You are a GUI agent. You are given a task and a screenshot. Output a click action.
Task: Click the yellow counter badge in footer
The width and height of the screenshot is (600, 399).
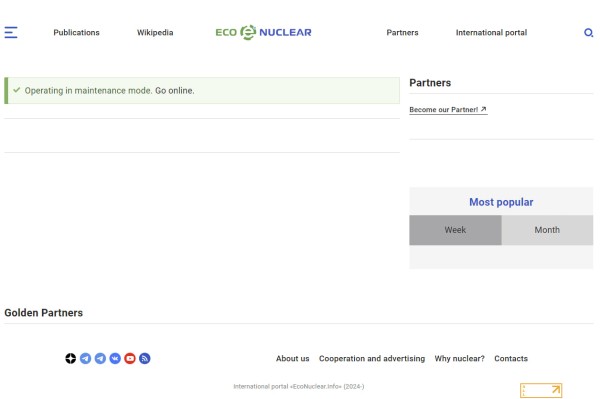(x=541, y=390)
